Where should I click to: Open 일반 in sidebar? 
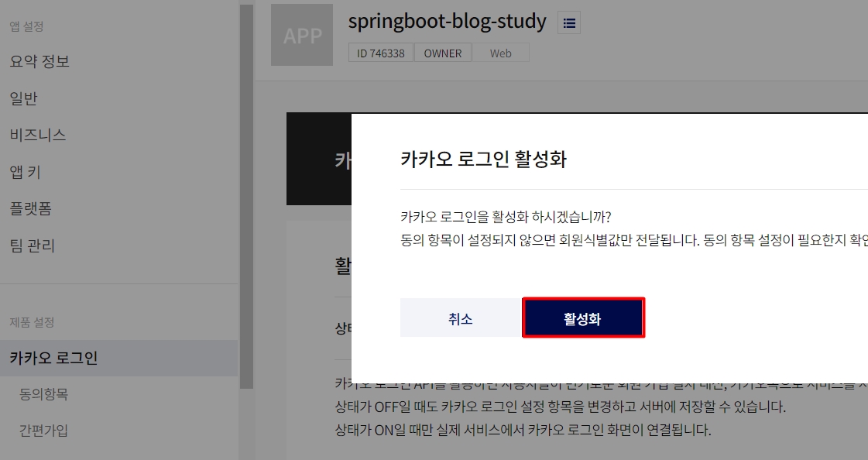click(23, 98)
